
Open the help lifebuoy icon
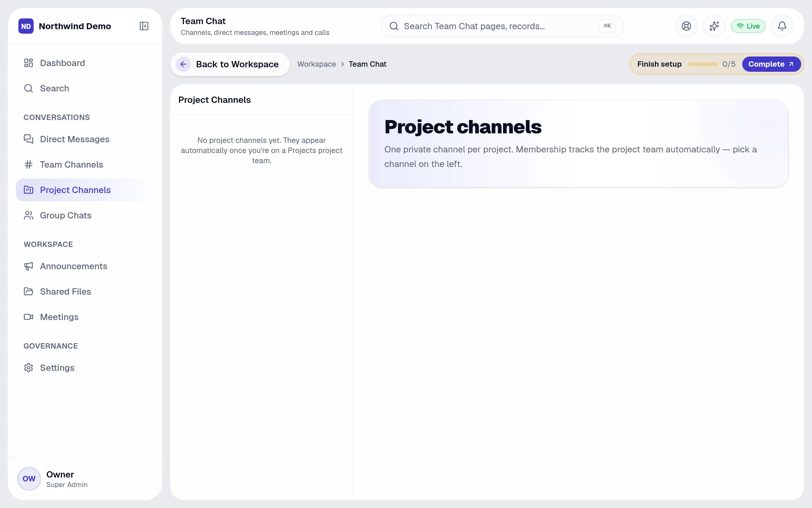click(x=686, y=26)
